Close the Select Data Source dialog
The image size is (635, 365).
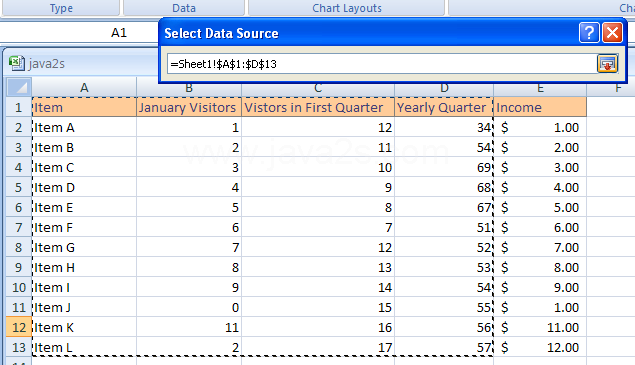click(x=612, y=33)
